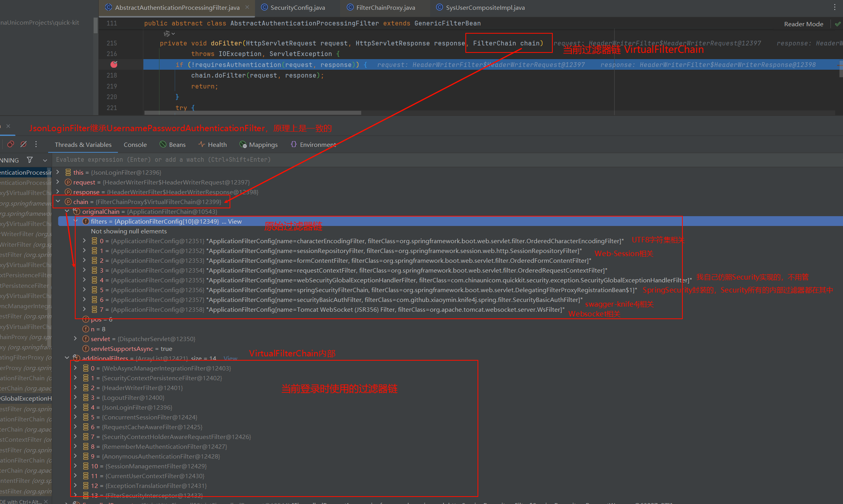Click the servlet field icon
The width and height of the screenshot is (843, 504).
(x=85, y=339)
